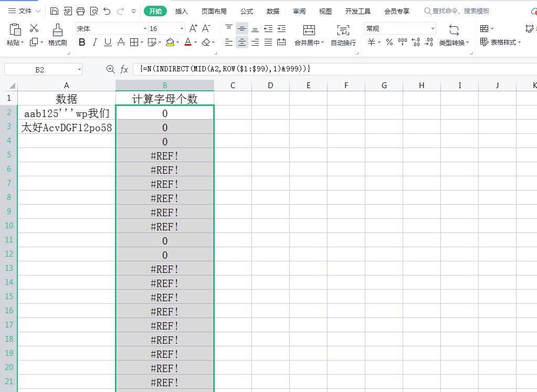Click the red font color swatch
Screen dimensions: 537x392
click(188, 42)
